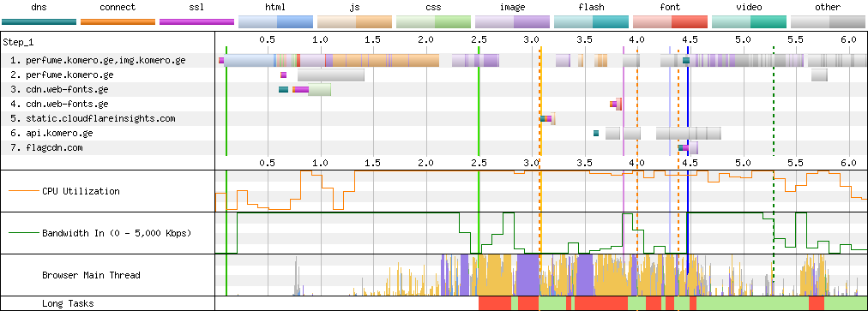This screenshot has height=311, width=868.
Task: Select the 'flash' legend label
Action: 591,7
